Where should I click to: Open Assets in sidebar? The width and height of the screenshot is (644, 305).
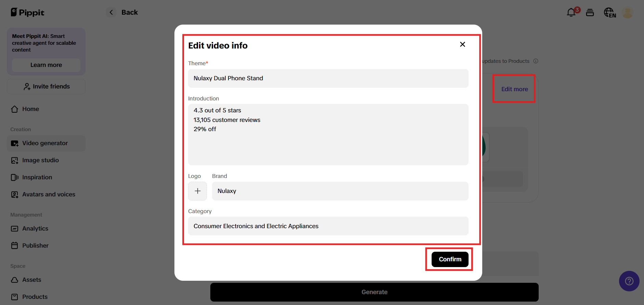point(46,280)
